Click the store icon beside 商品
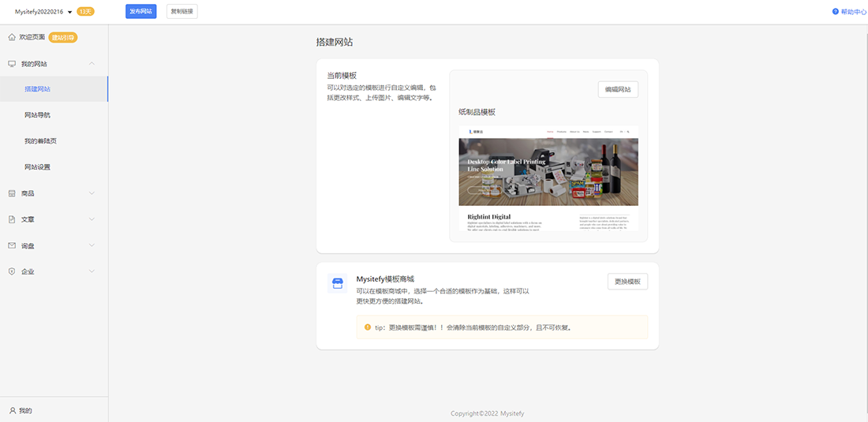 click(x=12, y=193)
